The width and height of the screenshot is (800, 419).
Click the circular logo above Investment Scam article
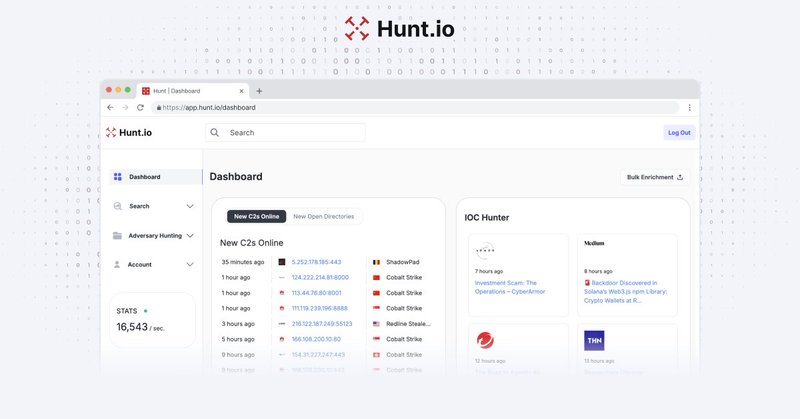tap(485, 251)
